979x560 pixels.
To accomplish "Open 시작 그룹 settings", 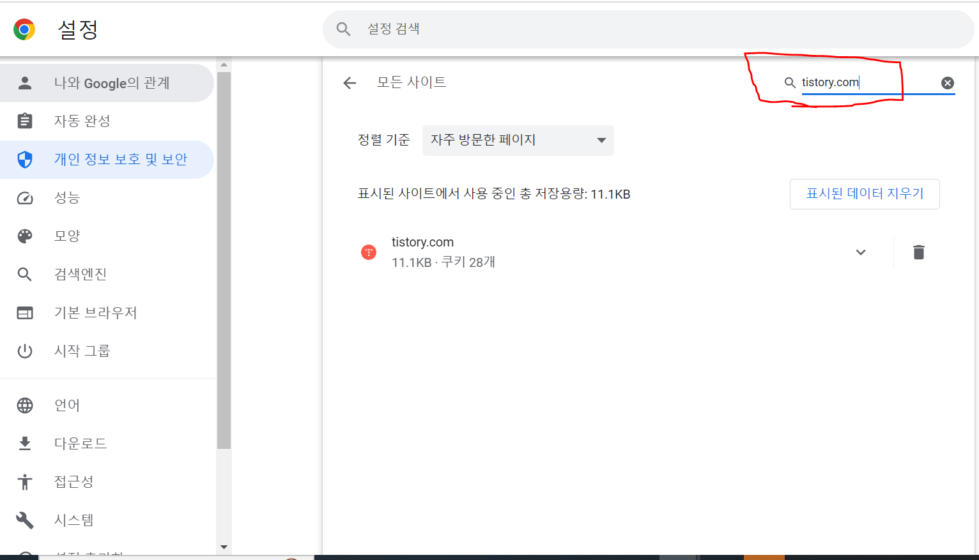I will (107, 351).
